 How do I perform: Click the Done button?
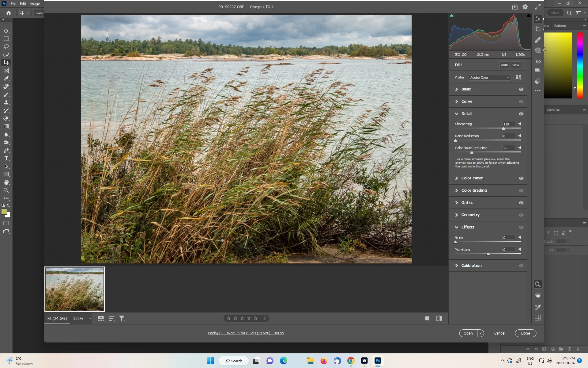tap(525, 333)
